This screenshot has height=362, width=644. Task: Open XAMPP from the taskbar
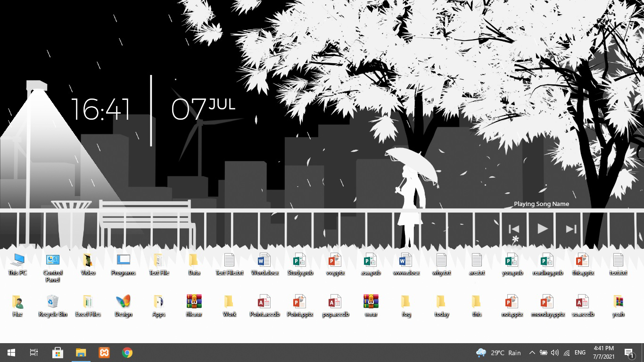pos(104,353)
